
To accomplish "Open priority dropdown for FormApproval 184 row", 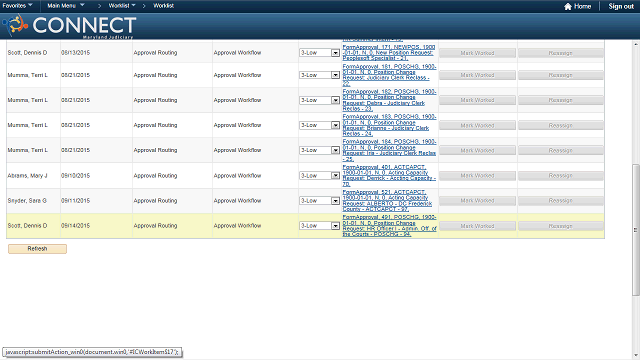I will pyautogui.click(x=320, y=150).
